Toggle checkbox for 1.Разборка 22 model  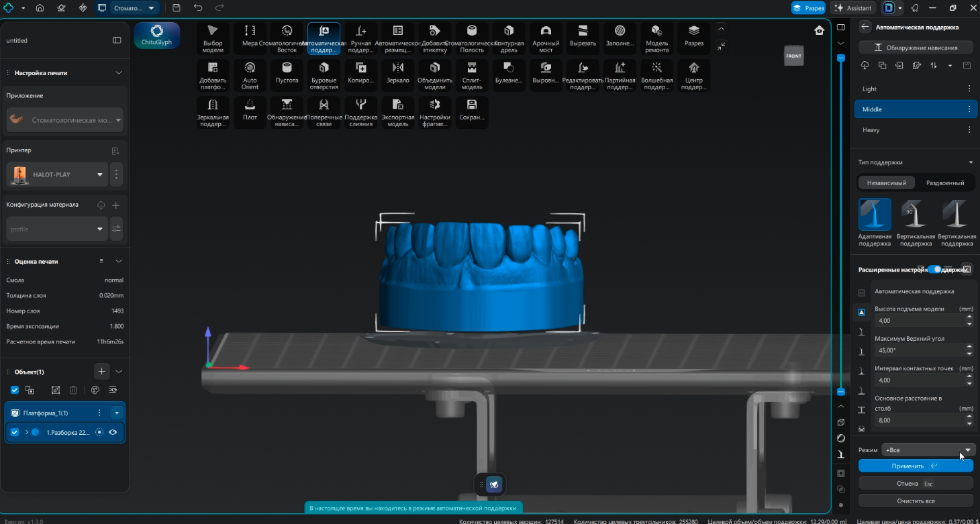(15, 432)
